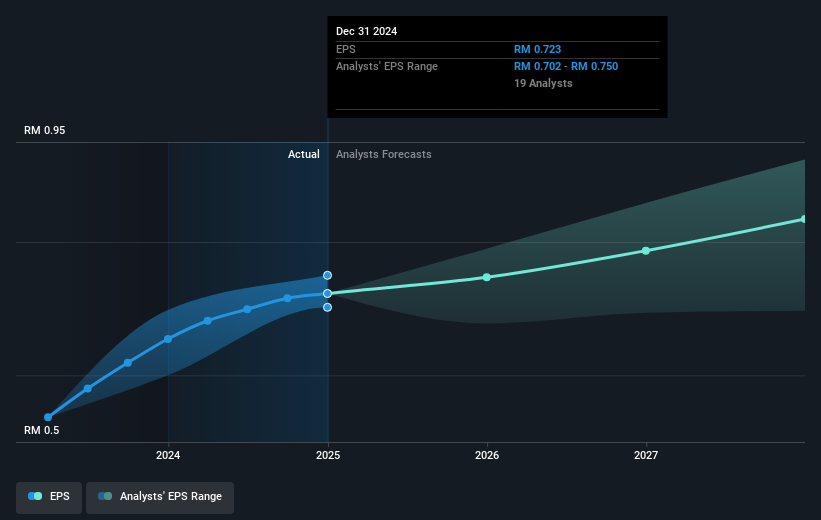Click the lower EPS range marker at 2025
821x520 pixels.
(327, 307)
